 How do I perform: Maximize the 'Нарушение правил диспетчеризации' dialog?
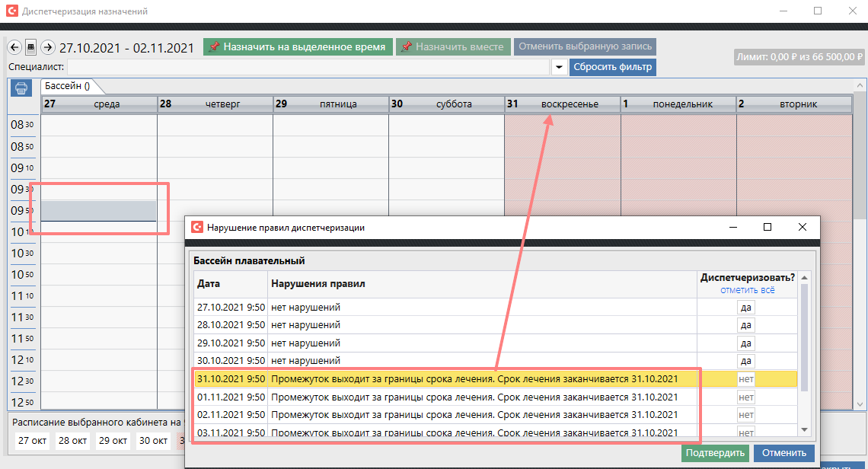pyautogui.click(x=767, y=227)
